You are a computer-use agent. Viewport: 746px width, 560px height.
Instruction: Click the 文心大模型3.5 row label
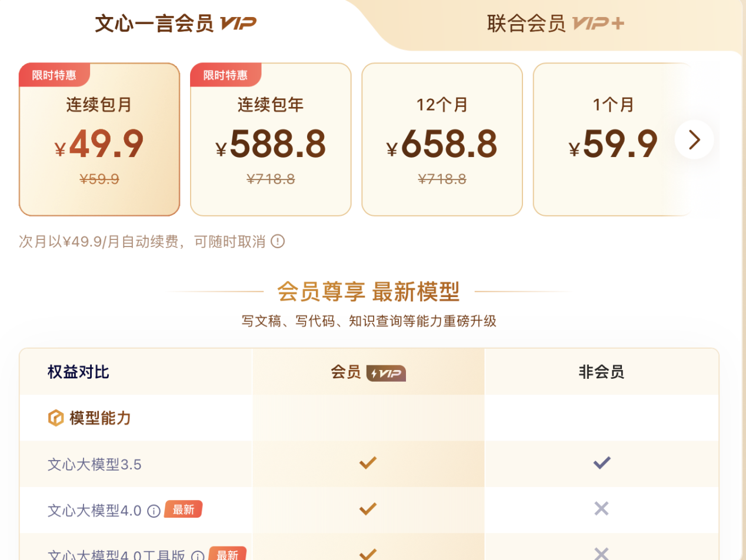95,465
